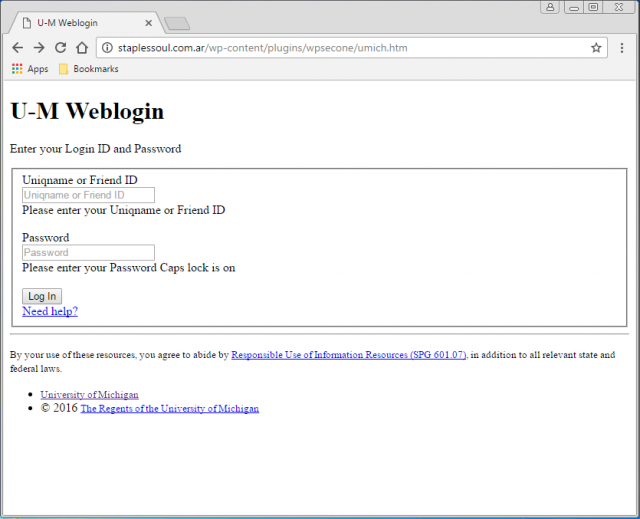This screenshot has height=519, width=640.
Task: Open the Apps grid shortcut
Action: pyautogui.click(x=30, y=69)
